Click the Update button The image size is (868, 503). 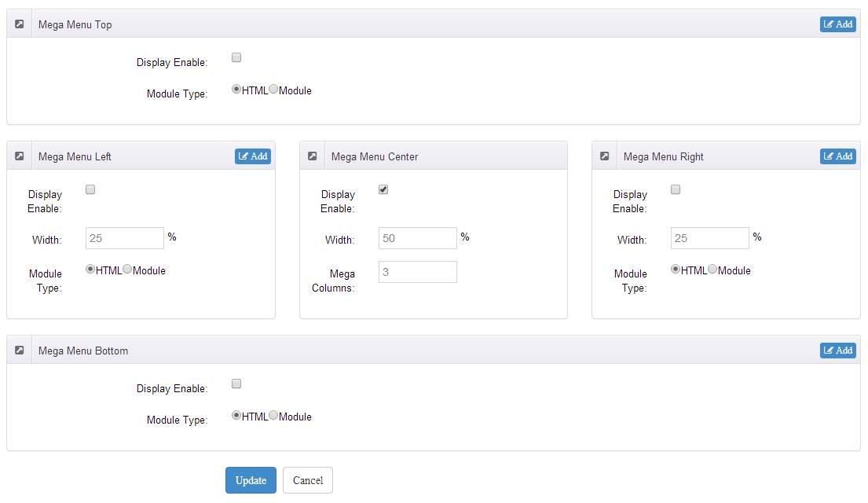pos(251,480)
